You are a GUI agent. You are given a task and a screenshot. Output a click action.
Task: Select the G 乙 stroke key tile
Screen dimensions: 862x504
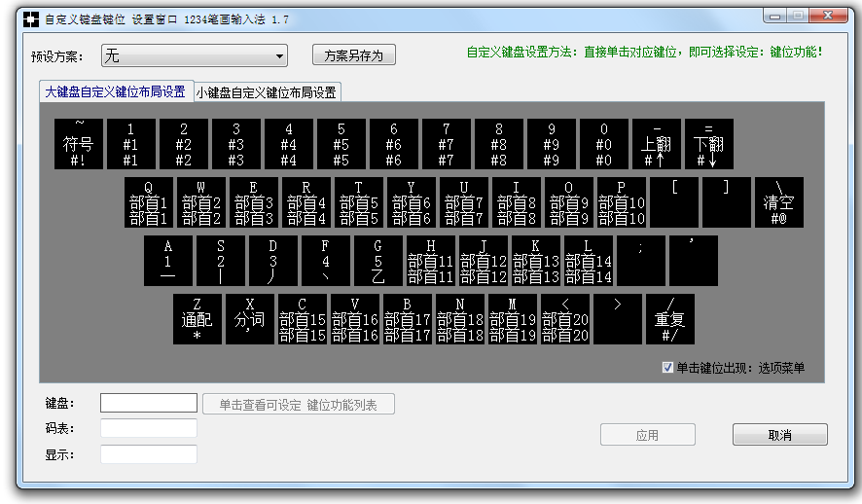[x=378, y=261]
